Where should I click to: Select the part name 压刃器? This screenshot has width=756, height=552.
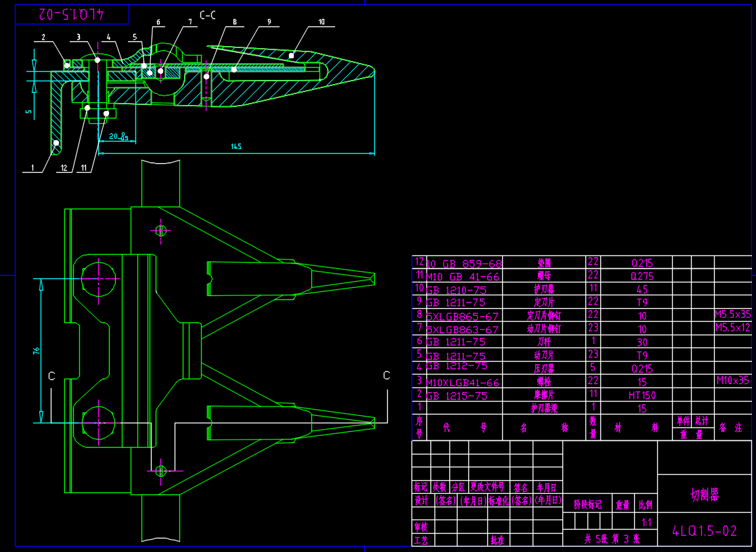point(544,368)
